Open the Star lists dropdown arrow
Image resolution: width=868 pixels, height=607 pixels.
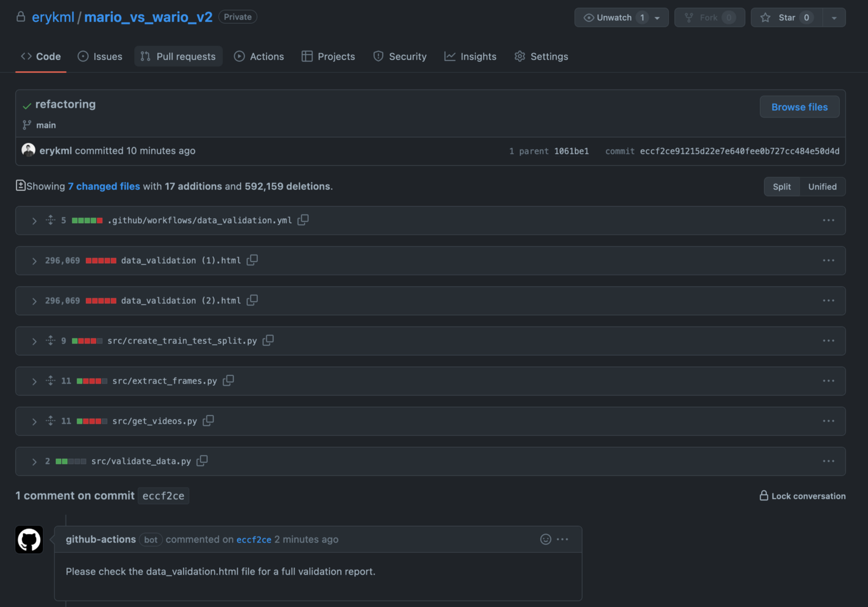pyautogui.click(x=834, y=18)
